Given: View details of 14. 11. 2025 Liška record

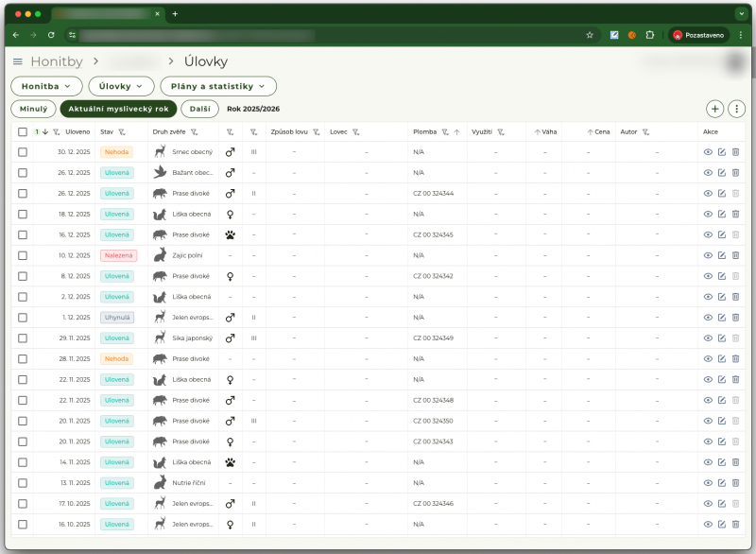Looking at the screenshot, I should (x=708, y=462).
